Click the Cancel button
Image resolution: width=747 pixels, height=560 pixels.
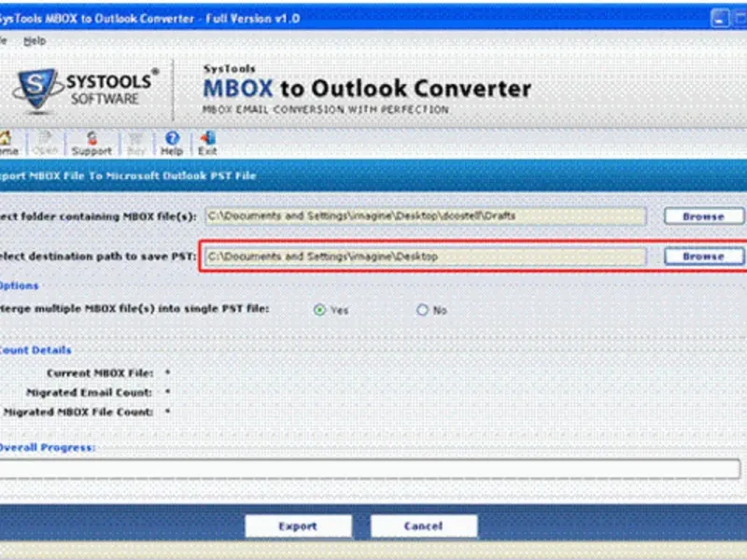coord(424,525)
